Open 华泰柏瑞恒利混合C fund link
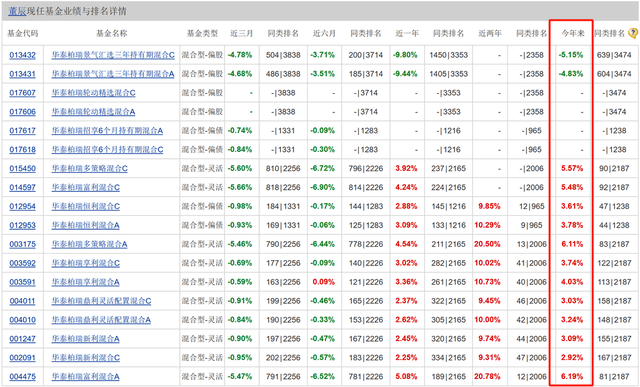This screenshot has width=640, height=387. [86, 207]
